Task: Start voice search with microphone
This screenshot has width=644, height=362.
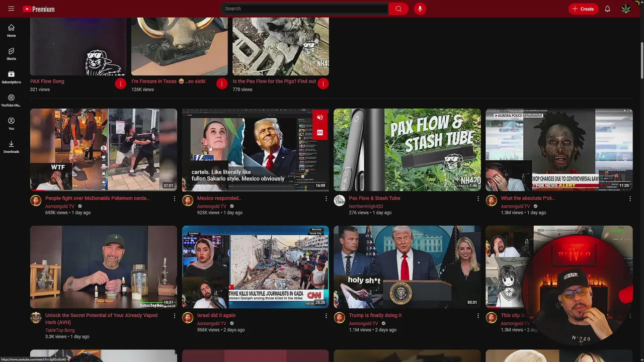Action: tap(420, 9)
